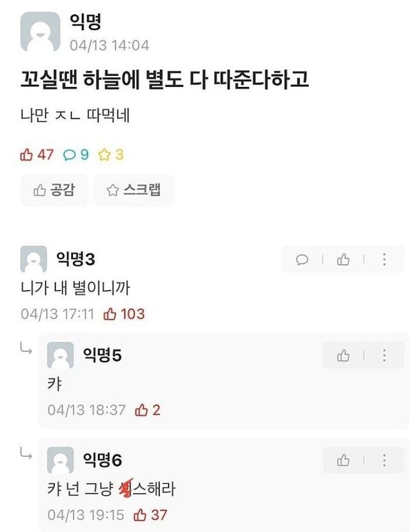Screen dimensions: 409x532
Task: Click the post author's profile avatar
Action: pyautogui.click(x=41, y=32)
